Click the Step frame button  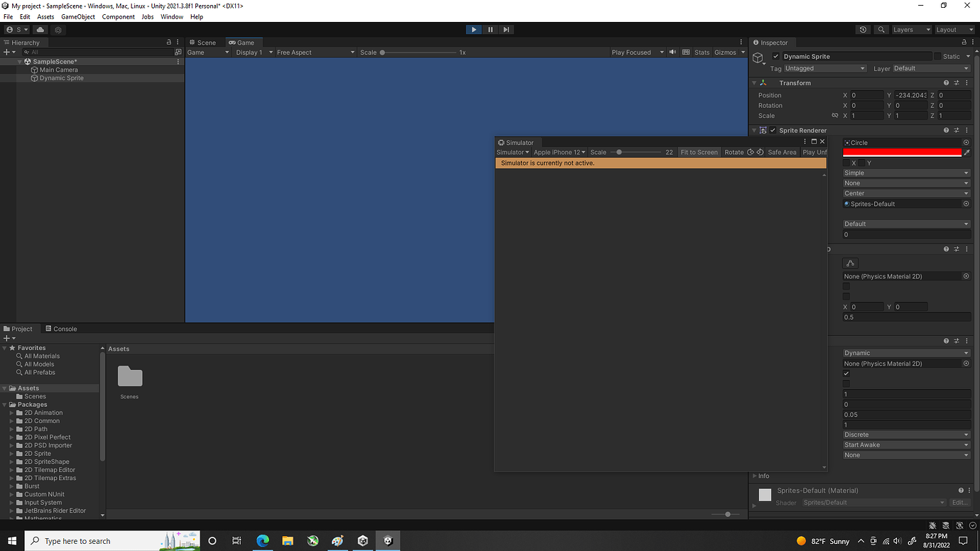coord(506,29)
